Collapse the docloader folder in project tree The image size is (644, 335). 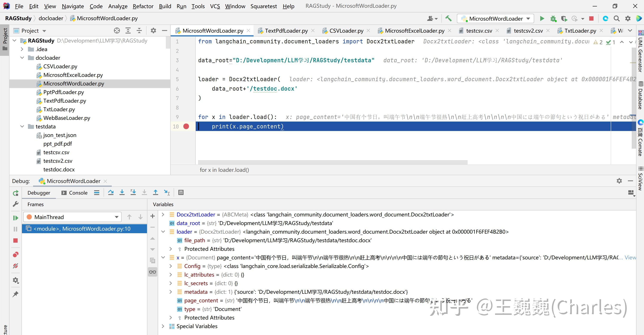coord(22,58)
